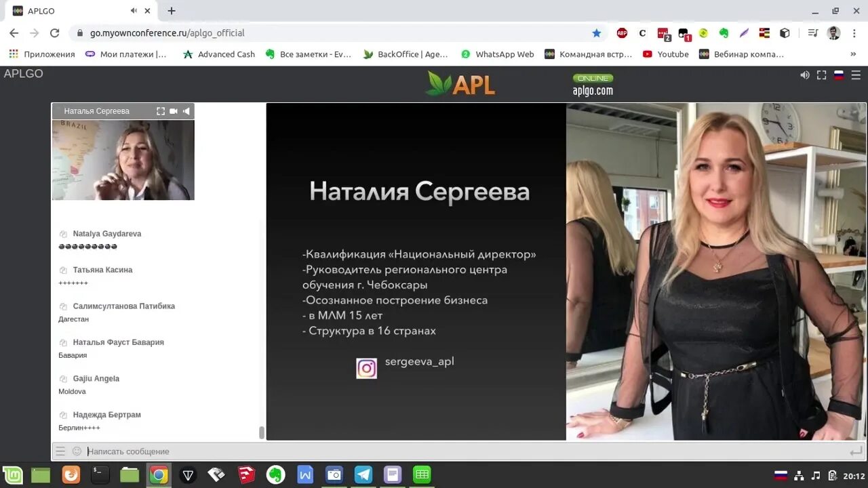
Task: Go back with the browser back arrow
Action: tap(14, 33)
